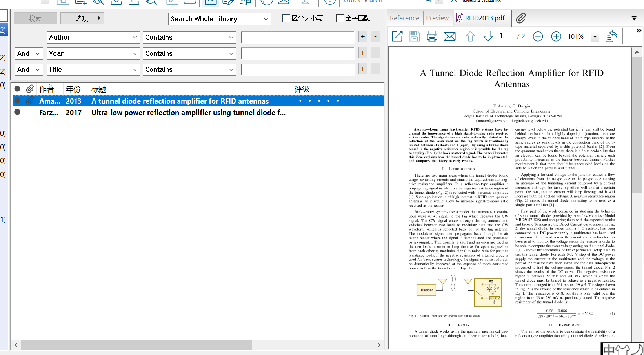The height and width of the screenshot is (355, 644).
Task: Sort the list by the attachment paperclip column
Action: (30, 89)
